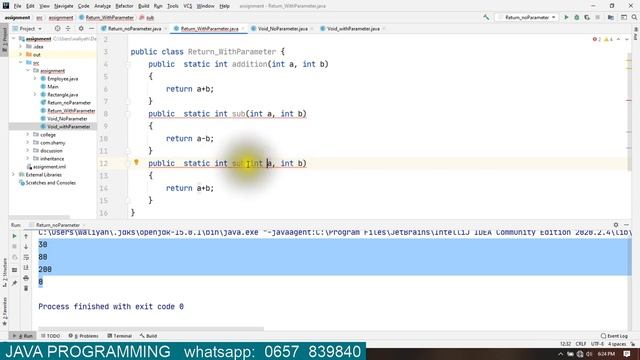Image resolution: width=640 pixels, height=360 pixels.
Task: Click the Build Project hammer icon
Action: click(486, 18)
